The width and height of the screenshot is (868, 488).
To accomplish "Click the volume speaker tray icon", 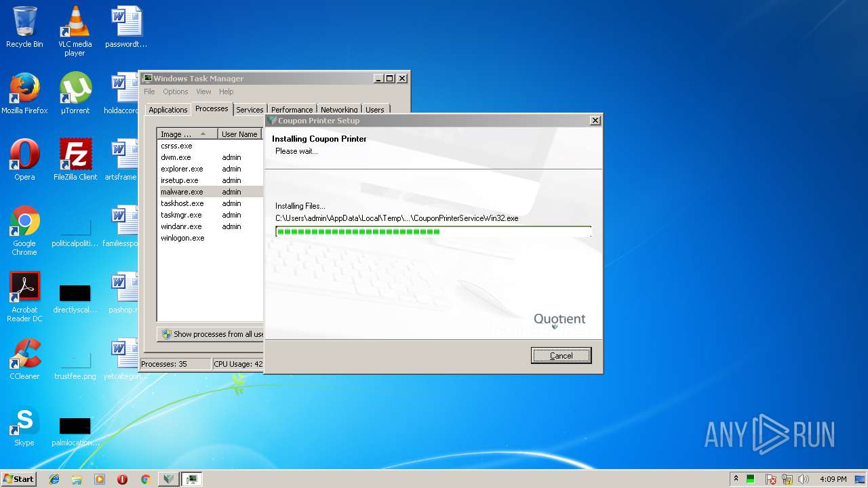I will click(804, 479).
